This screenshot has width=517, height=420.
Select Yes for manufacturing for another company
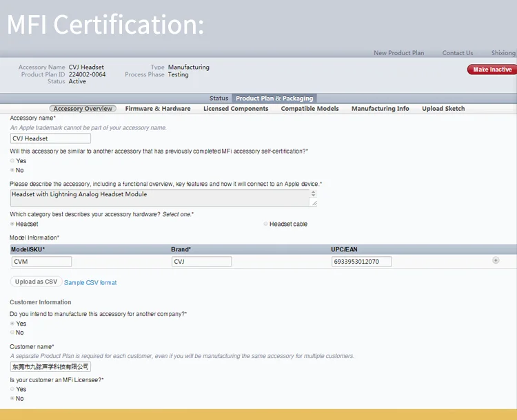[x=12, y=324]
